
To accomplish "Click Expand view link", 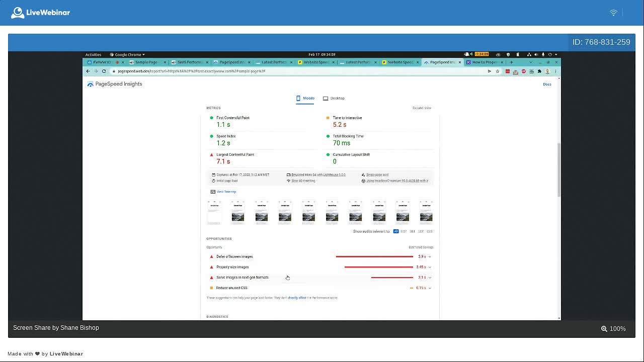I will (x=422, y=108).
